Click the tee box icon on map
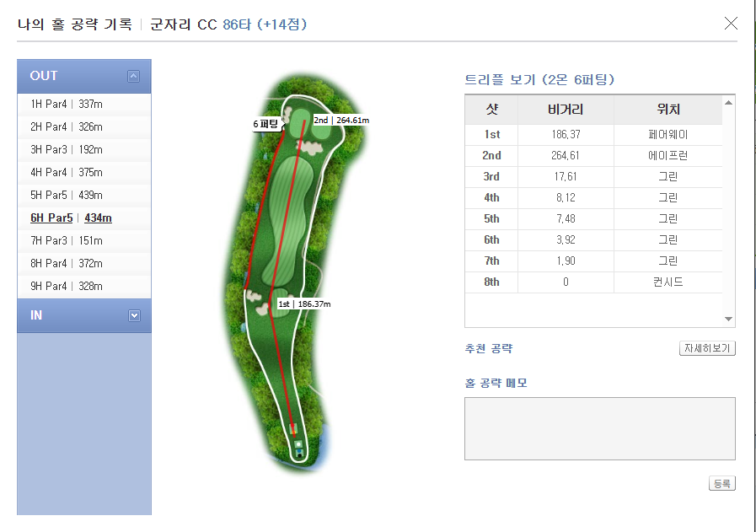 [298, 443]
